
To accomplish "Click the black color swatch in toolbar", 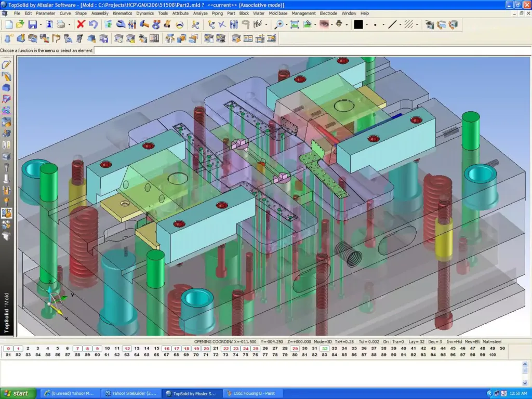I will 358,24.
